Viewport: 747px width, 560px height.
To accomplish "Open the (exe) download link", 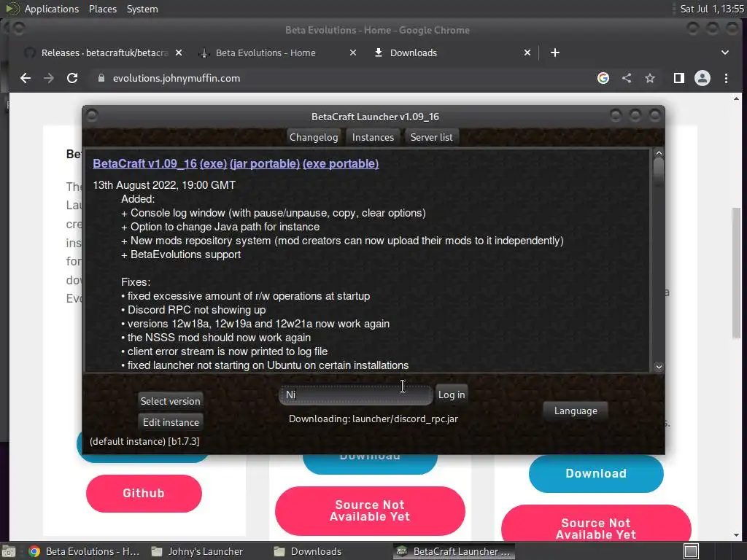I will tap(214, 163).
